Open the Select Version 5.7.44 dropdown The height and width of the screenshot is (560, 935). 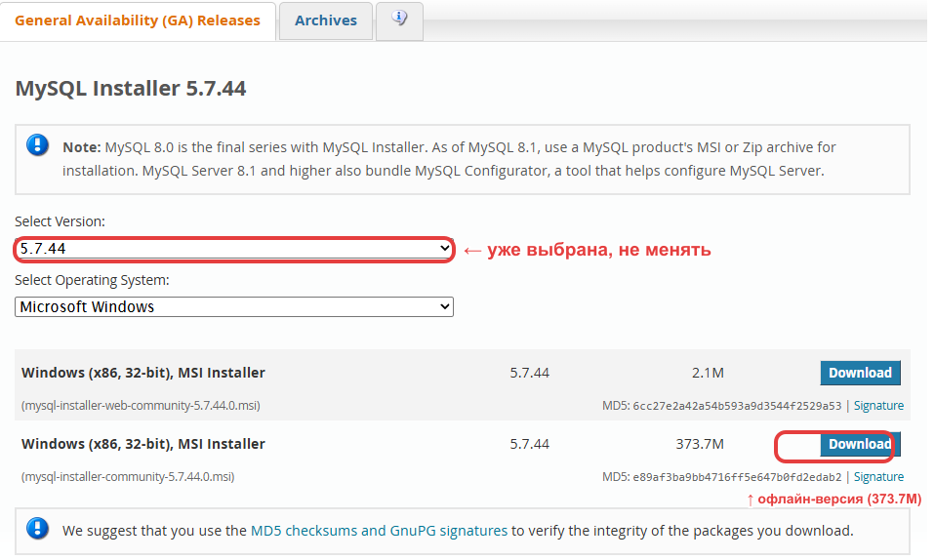pyautogui.click(x=234, y=249)
